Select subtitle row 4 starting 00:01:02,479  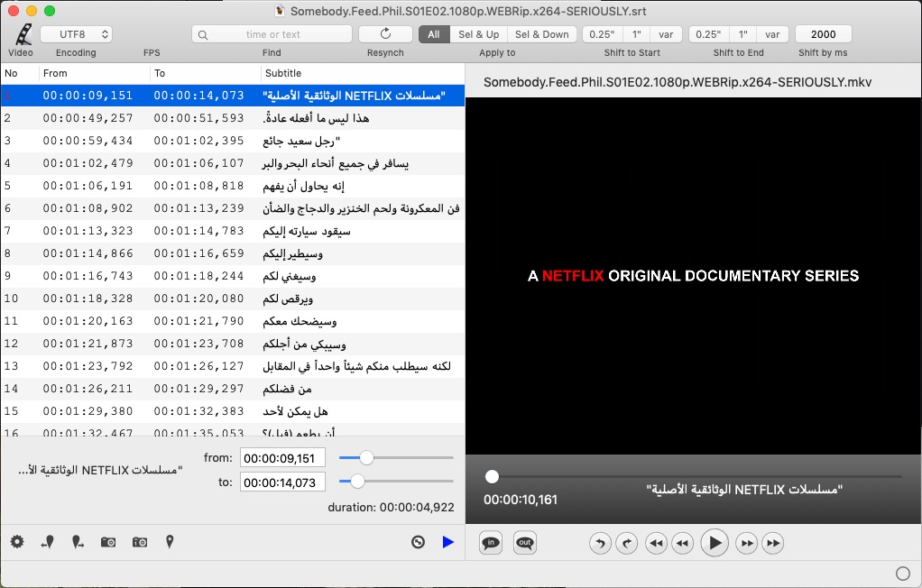tap(233, 163)
